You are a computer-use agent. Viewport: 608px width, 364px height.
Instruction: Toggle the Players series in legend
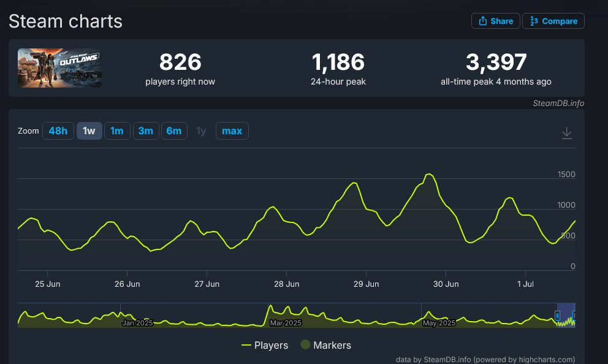[265, 345]
